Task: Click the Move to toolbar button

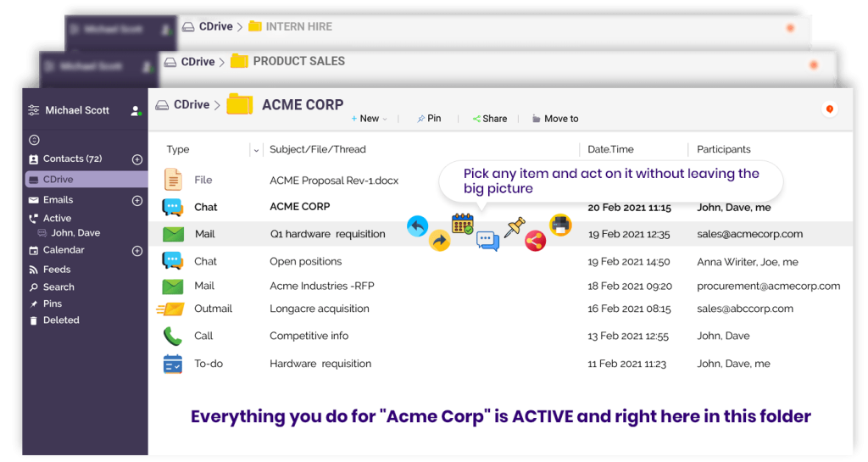Action: point(555,119)
